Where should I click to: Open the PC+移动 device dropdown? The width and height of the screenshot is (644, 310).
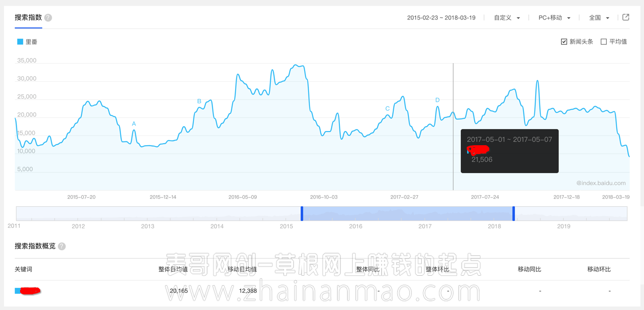coord(554,18)
